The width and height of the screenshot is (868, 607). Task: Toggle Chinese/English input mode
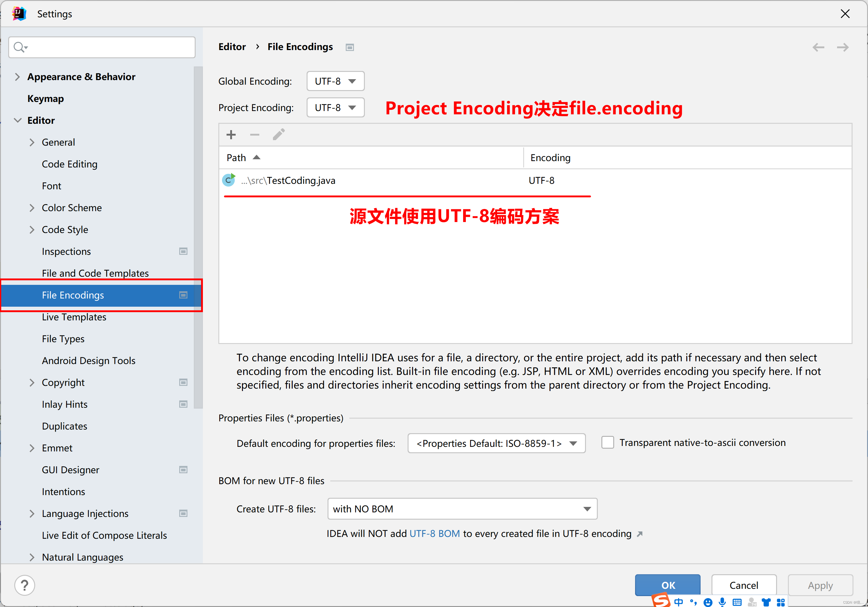click(x=678, y=601)
